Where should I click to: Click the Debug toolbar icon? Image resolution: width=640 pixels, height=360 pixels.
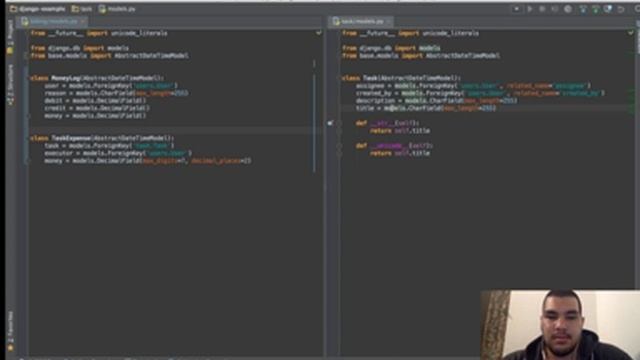tap(542, 9)
